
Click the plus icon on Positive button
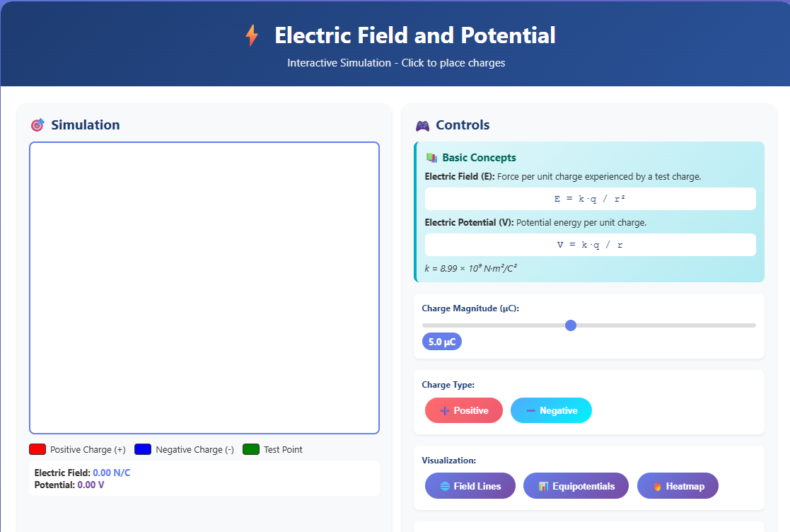coord(445,410)
